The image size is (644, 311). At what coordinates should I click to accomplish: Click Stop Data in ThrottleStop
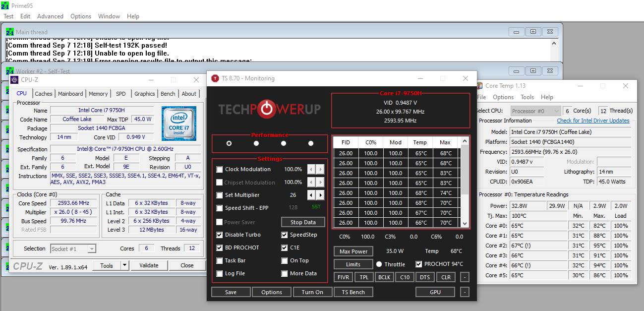pos(302,222)
